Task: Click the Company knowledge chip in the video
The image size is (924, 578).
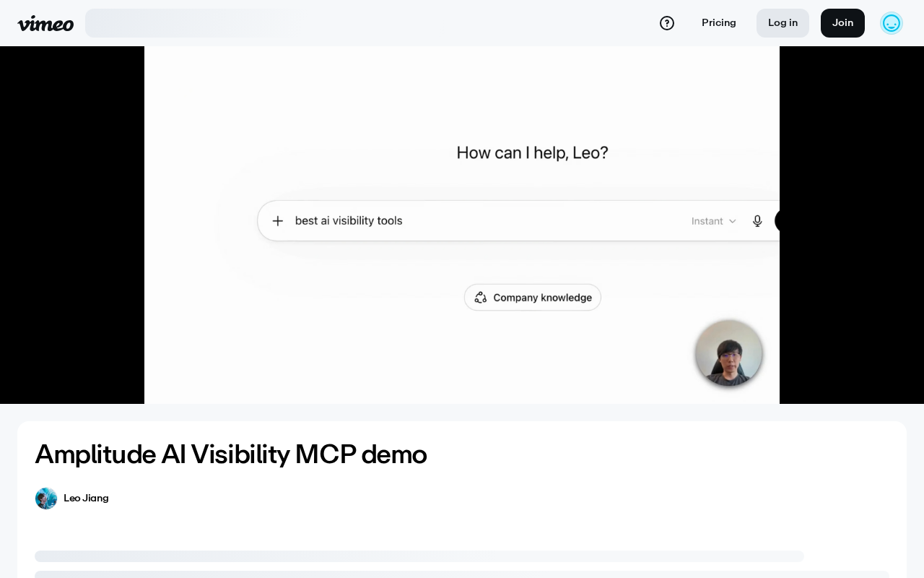Action: [x=533, y=298]
